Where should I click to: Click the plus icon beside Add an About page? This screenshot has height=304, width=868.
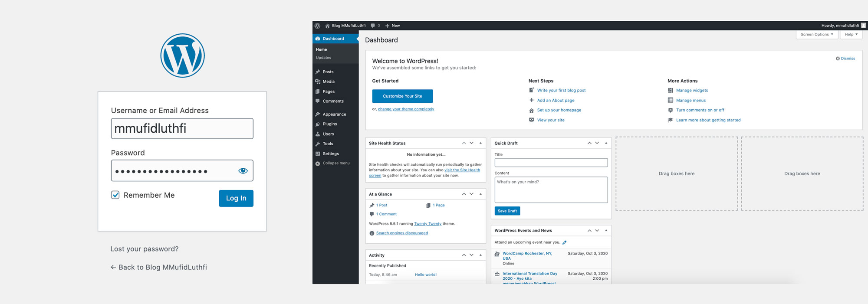point(531,100)
